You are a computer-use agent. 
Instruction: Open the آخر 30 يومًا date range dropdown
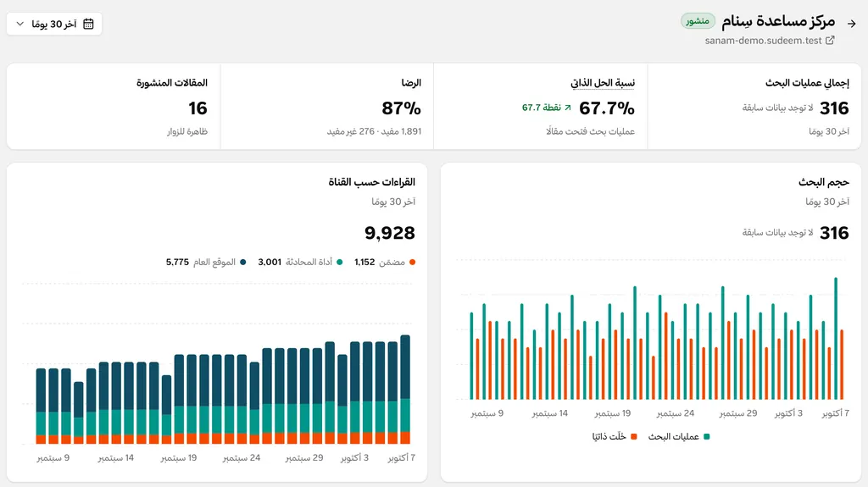tap(54, 24)
